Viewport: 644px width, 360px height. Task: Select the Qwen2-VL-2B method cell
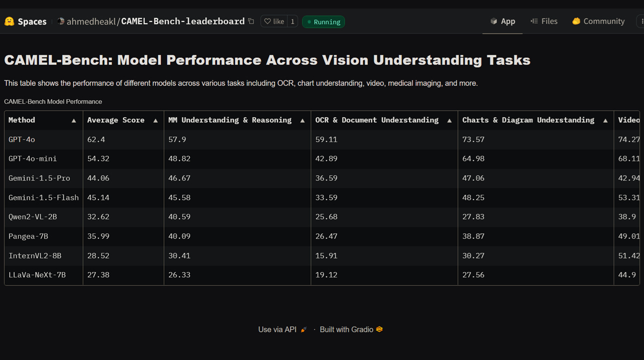(43, 217)
